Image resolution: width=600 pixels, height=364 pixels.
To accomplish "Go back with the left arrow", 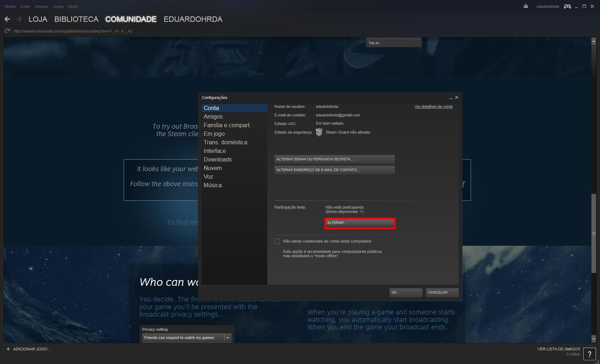I will [7, 19].
